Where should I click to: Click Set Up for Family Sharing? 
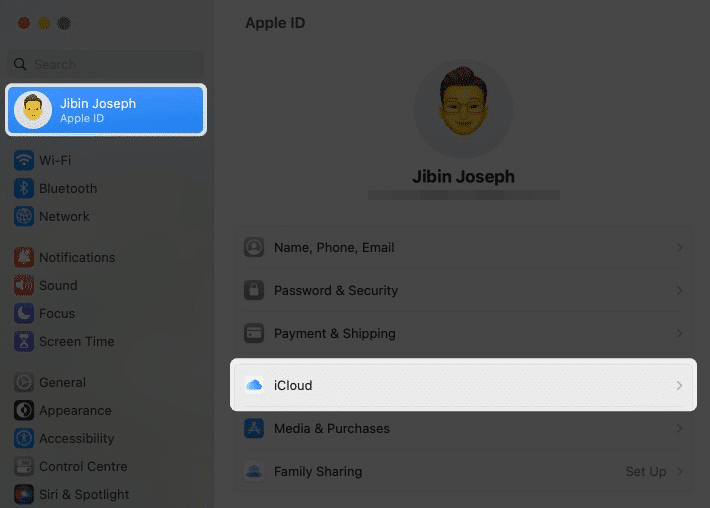(x=646, y=471)
